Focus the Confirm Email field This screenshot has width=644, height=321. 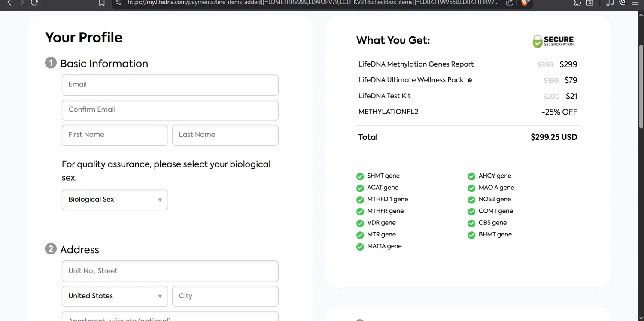tap(170, 110)
